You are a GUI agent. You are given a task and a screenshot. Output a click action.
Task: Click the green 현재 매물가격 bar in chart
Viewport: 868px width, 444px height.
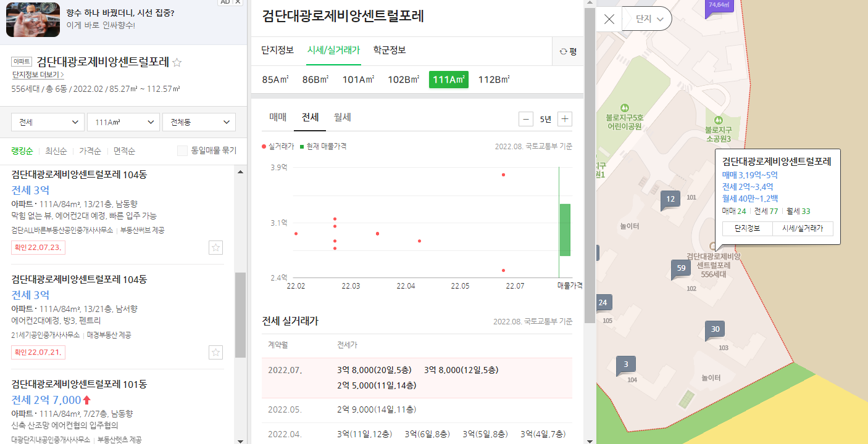click(565, 229)
